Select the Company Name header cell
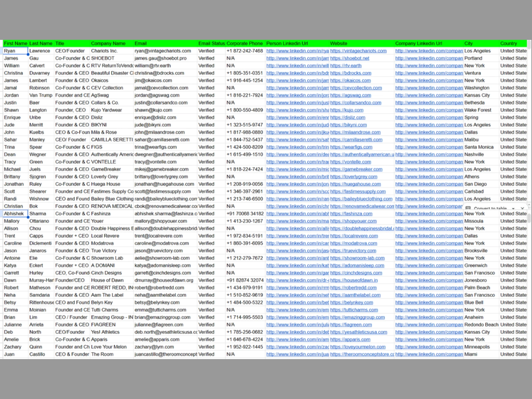 (112, 44)
